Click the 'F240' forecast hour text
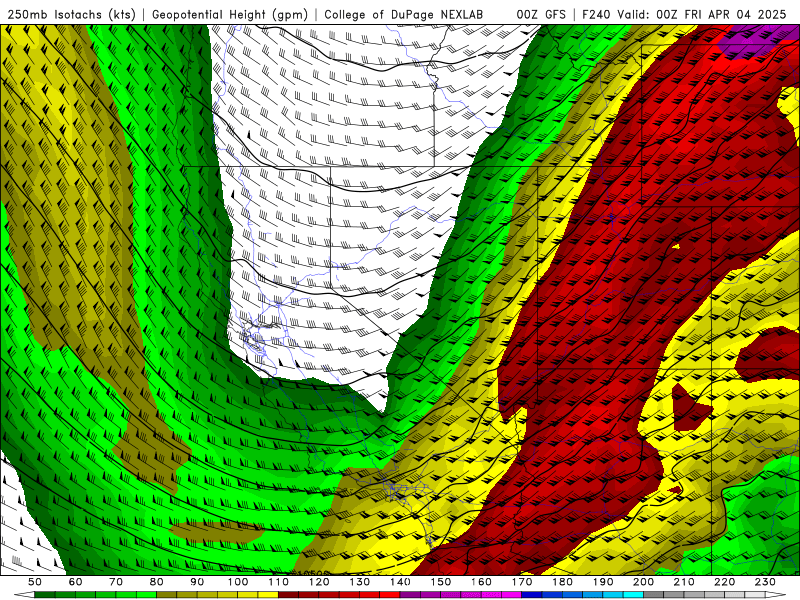The width and height of the screenshot is (800, 600). coord(597,15)
